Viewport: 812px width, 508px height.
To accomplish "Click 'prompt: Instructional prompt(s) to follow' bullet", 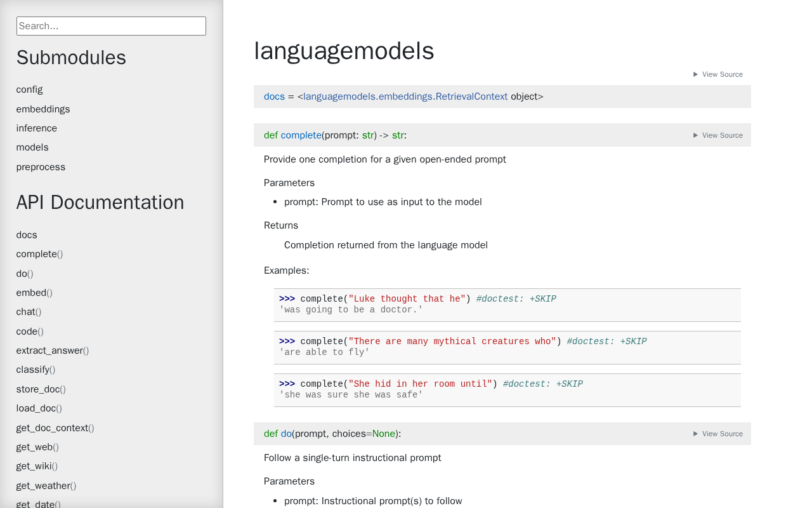I will pos(373,501).
